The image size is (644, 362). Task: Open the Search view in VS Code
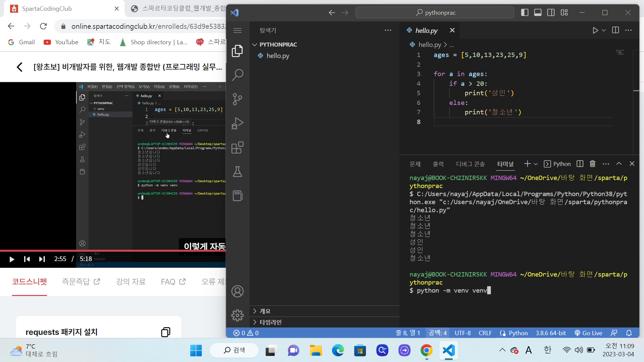[237, 75]
